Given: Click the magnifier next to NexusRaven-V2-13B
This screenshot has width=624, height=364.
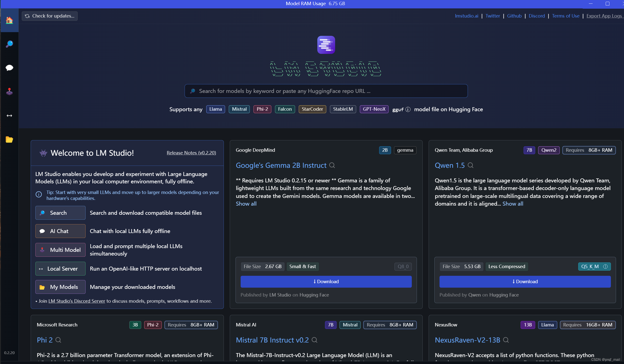Looking at the screenshot, I should tap(506, 340).
